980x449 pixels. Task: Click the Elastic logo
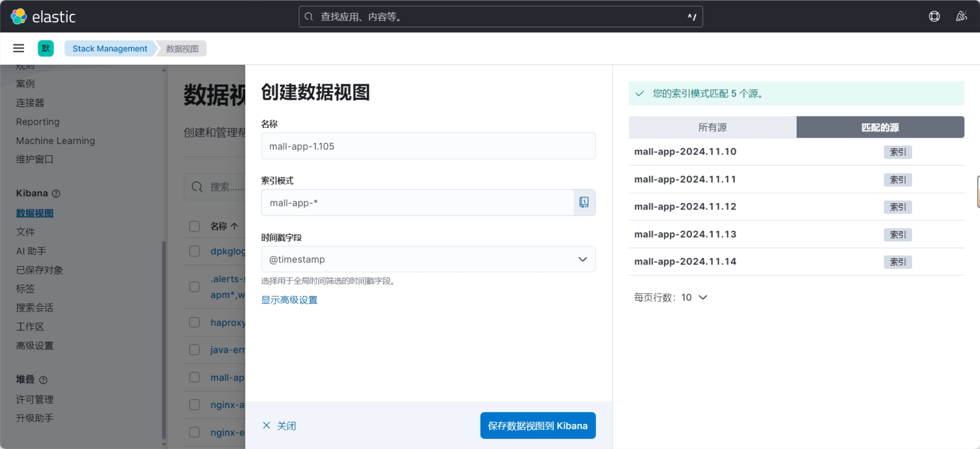coord(43,16)
